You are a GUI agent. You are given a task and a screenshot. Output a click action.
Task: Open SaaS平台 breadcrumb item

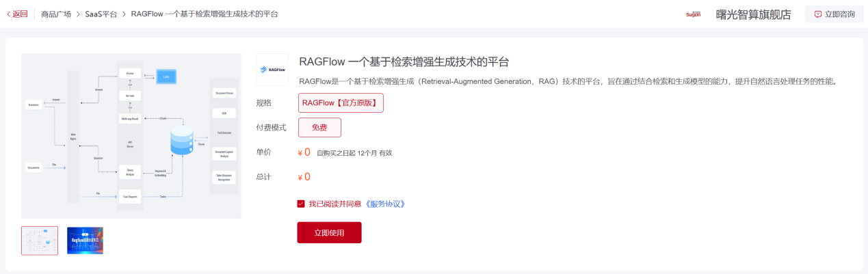pyautogui.click(x=101, y=14)
